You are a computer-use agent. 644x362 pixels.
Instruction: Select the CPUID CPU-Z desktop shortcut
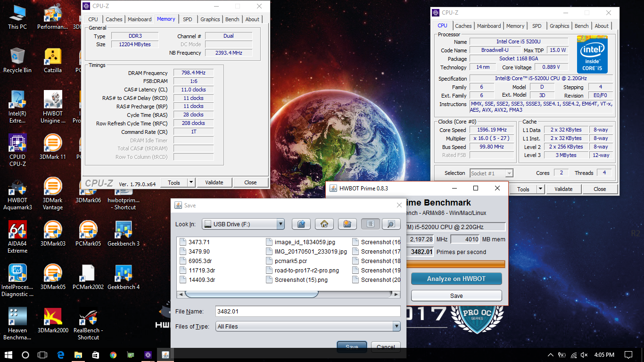[x=17, y=150]
